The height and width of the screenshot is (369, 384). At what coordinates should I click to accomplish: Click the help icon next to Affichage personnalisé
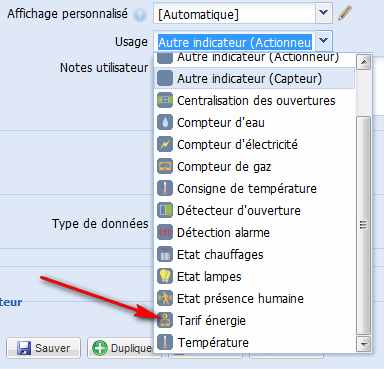click(140, 15)
